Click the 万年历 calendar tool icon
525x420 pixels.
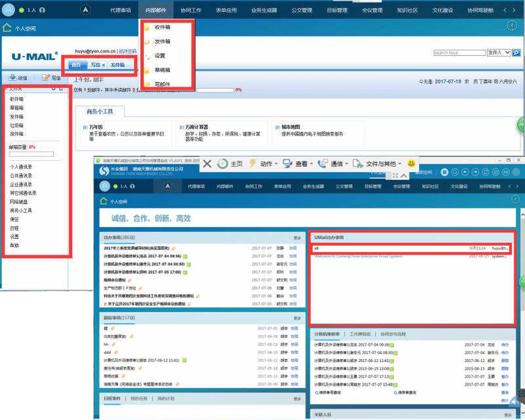[x=85, y=127]
